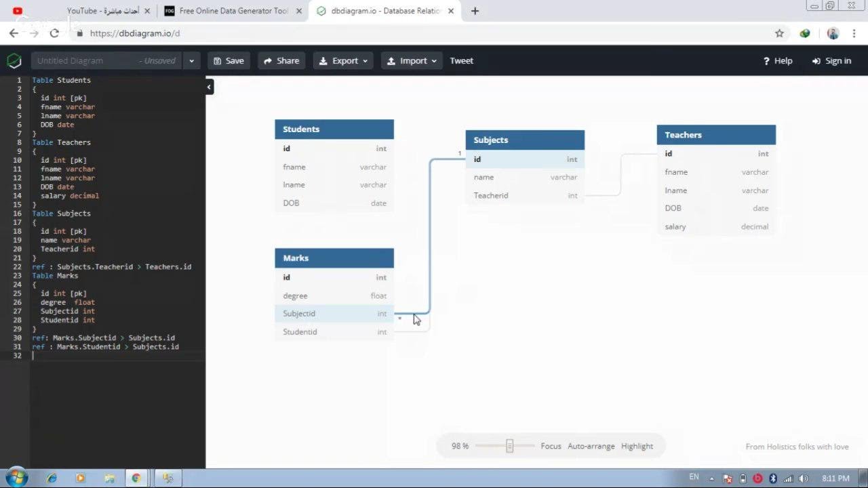Switch to Chrome in the taskbar
Screen dimensions: 868x488
point(136,478)
